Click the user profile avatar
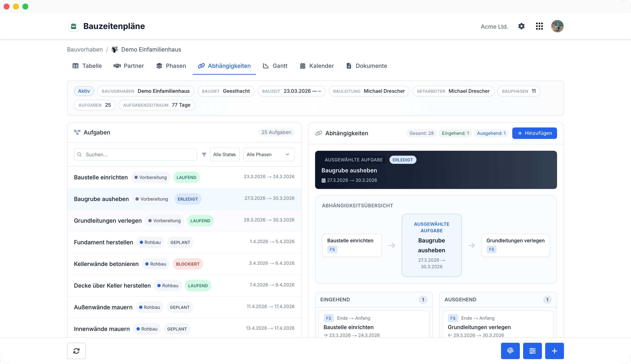This screenshot has height=364, width=631. [x=557, y=26]
